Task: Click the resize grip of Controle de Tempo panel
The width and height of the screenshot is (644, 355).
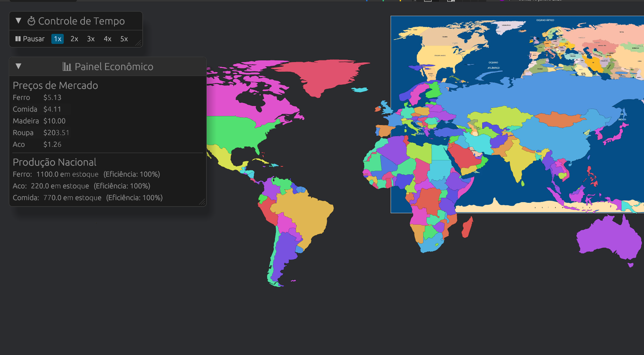Action: click(139, 43)
